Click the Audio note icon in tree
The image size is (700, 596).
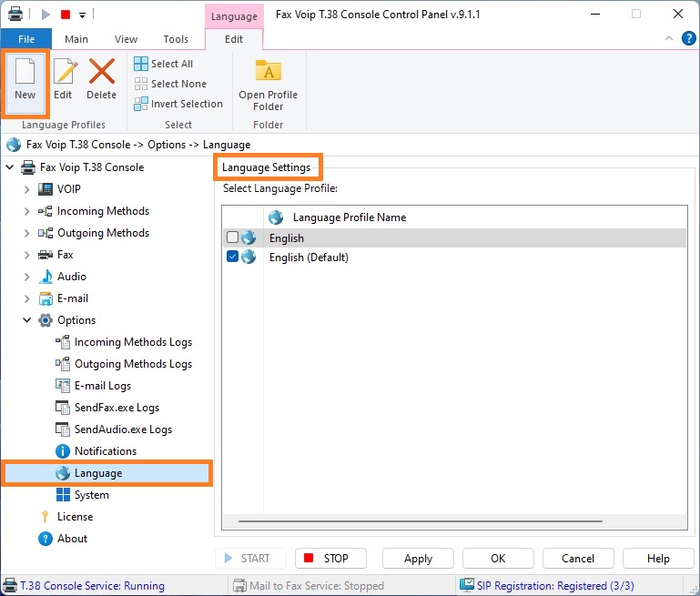[46, 277]
